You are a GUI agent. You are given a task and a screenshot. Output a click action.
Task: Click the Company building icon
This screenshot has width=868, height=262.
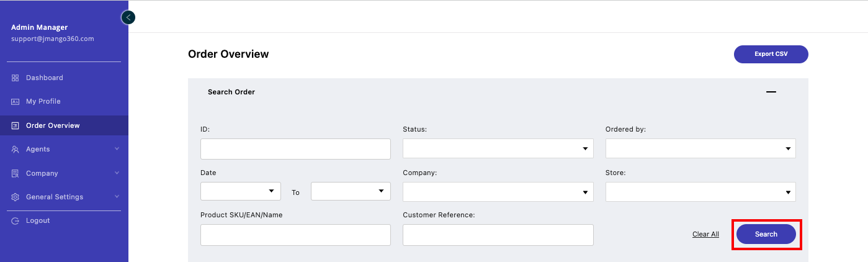coord(16,173)
